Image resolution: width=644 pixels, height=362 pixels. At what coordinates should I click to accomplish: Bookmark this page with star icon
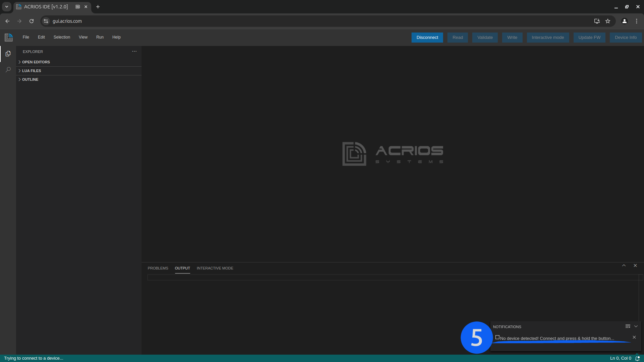[608, 21]
